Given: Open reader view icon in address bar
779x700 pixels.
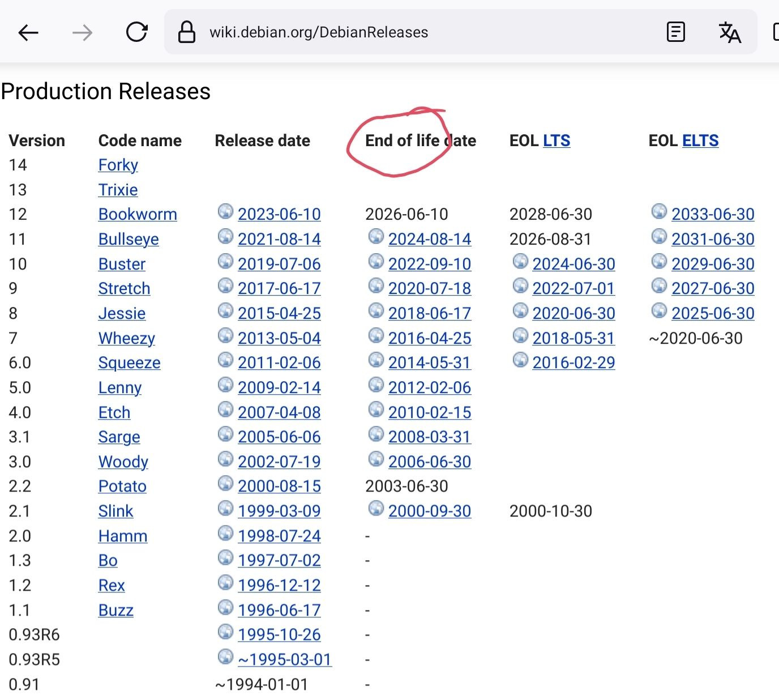Looking at the screenshot, I should tap(676, 32).
